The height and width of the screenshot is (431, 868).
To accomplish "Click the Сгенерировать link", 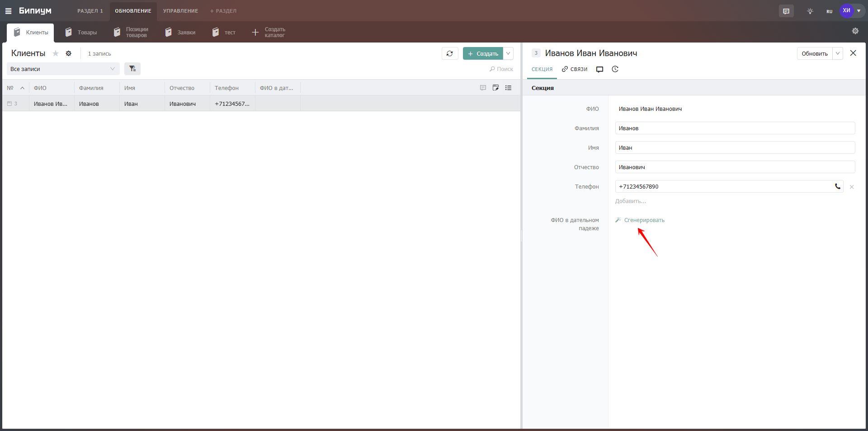I will pyautogui.click(x=644, y=220).
